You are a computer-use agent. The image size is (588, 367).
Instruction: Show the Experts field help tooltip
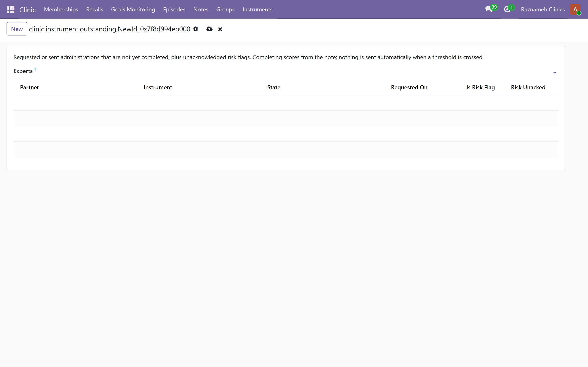click(x=35, y=69)
